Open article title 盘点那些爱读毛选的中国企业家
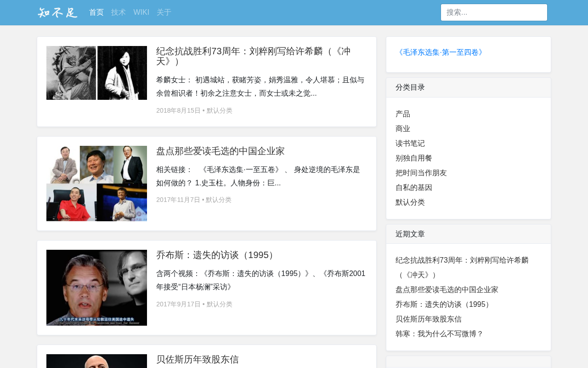This screenshot has width=588, height=368. [x=220, y=151]
